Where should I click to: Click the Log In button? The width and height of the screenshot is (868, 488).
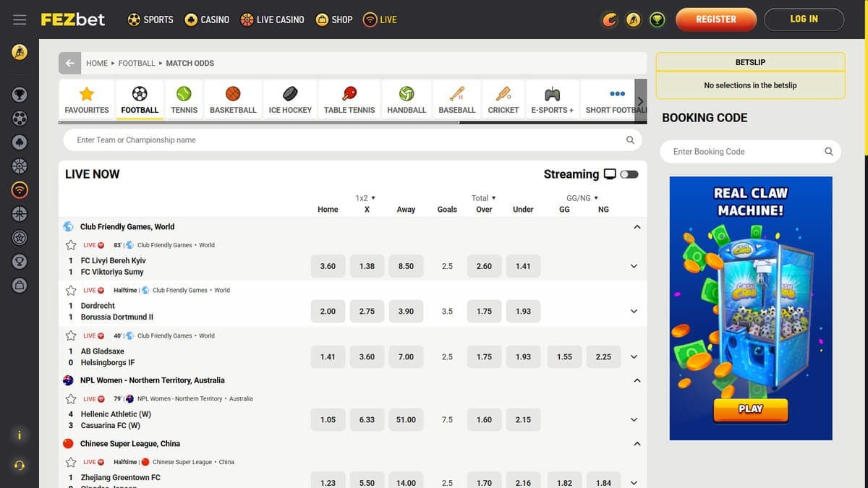[804, 20]
